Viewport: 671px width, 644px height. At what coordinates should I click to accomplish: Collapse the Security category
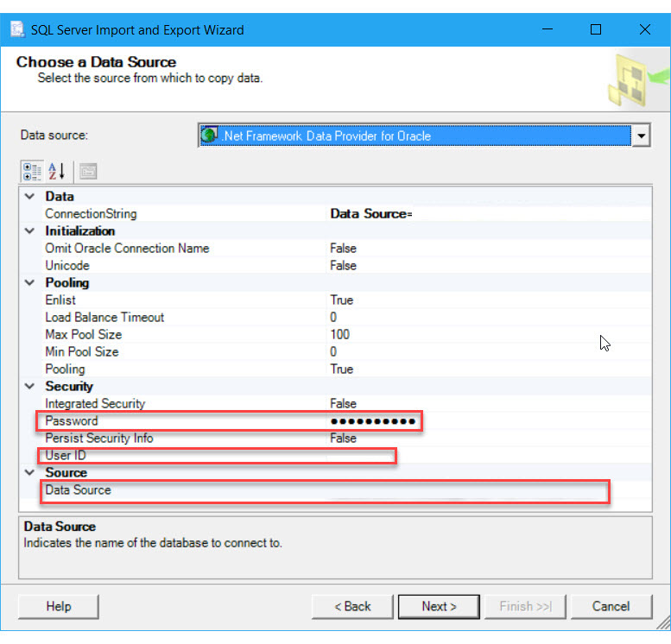click(29, 386)
